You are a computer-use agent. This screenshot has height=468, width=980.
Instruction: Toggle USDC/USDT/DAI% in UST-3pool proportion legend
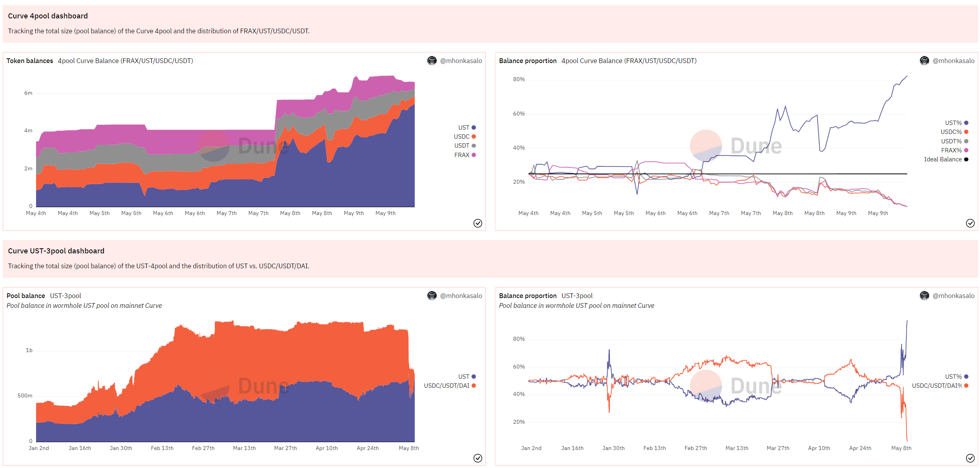(x=936, y=386)
